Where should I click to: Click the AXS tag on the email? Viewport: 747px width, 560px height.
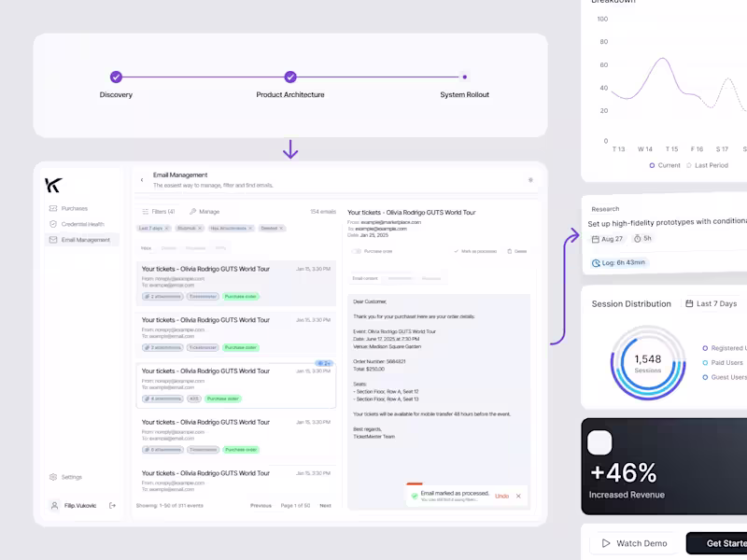pos(194,399)
